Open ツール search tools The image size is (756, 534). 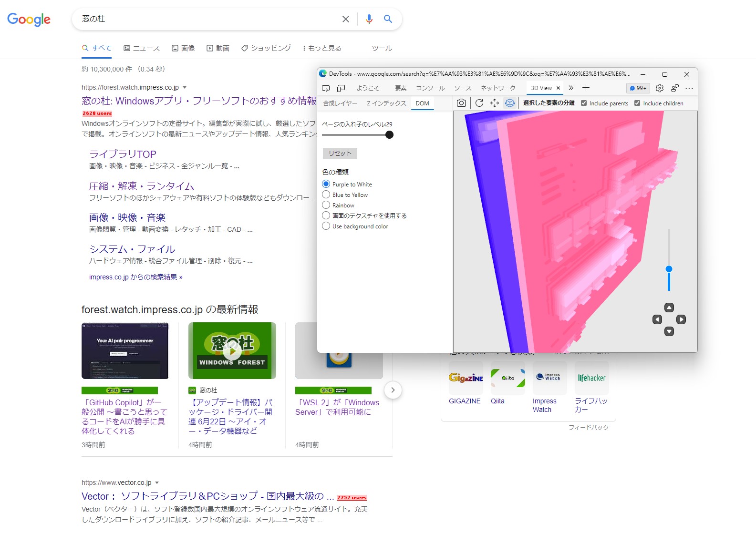382,48
